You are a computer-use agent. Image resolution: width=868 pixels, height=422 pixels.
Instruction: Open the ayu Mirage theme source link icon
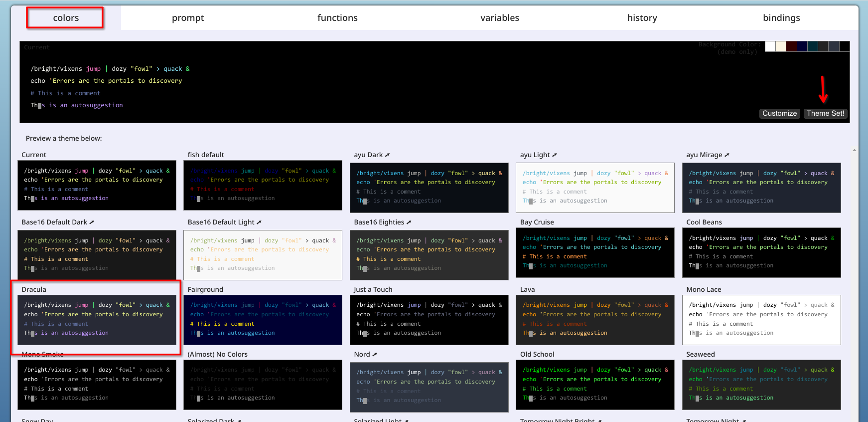tap(726, 155)
